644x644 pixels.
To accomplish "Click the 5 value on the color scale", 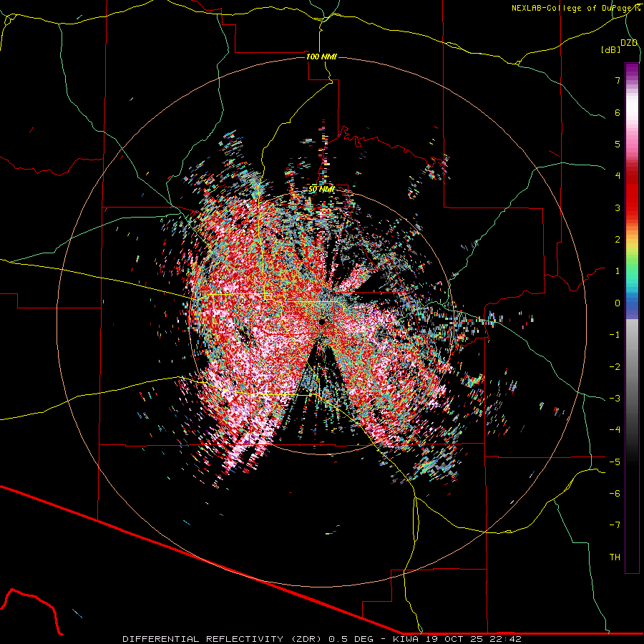I will 618,144.
